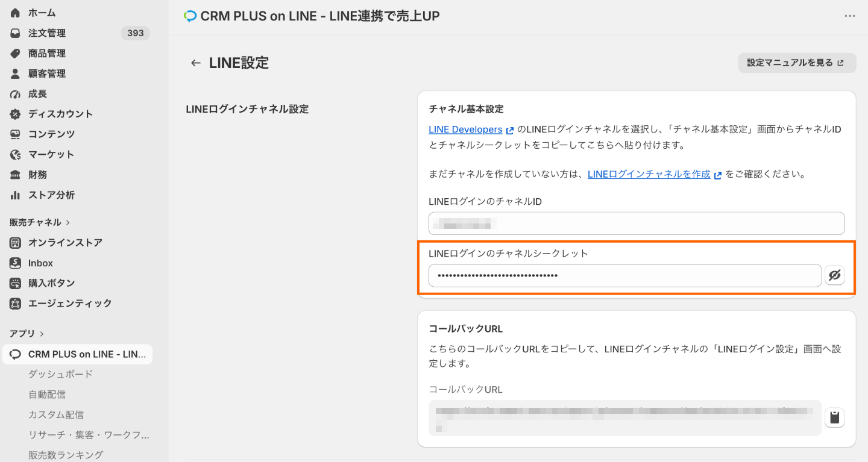Select 自動配信 in the sidebar

click(x=47, y=395)
